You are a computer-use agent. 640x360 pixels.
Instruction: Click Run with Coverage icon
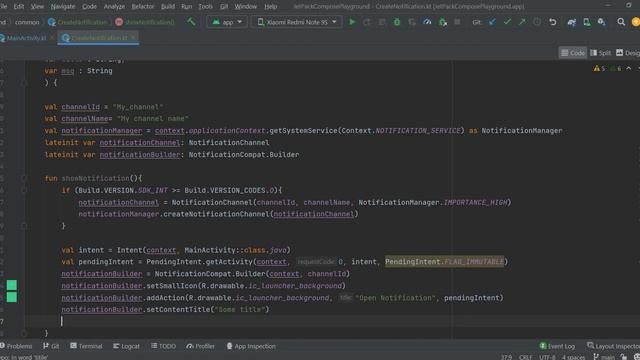(412, 22)
